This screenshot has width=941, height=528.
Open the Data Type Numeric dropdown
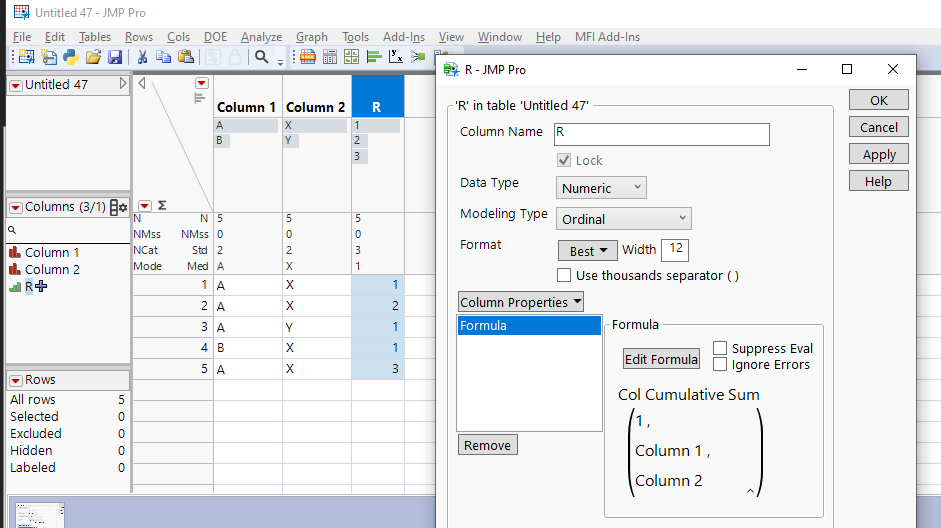(x=601, y=188)
